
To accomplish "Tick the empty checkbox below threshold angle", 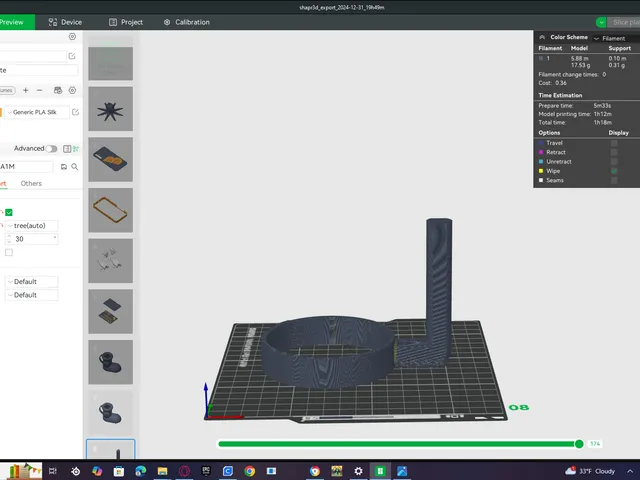I will pyautogui.click(x=9, y=252).
